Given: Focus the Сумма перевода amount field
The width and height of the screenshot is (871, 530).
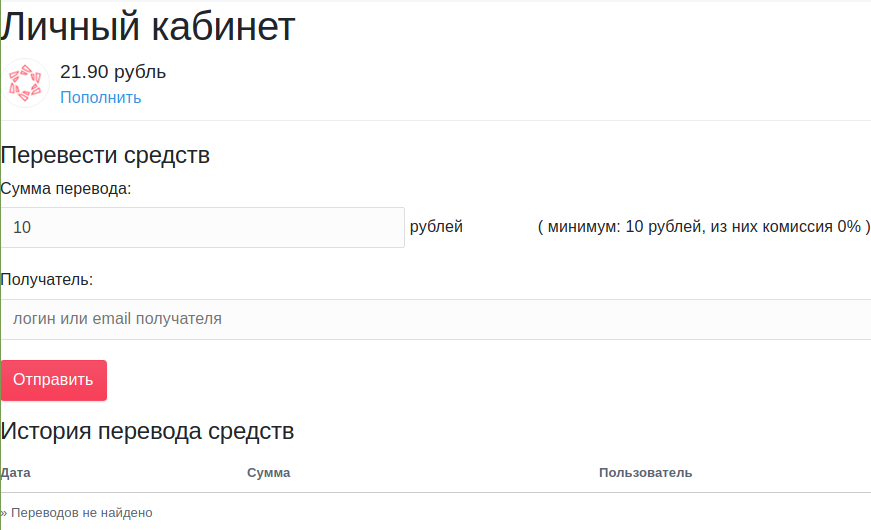Looking at the screenshot, I should tap(203, 227).
